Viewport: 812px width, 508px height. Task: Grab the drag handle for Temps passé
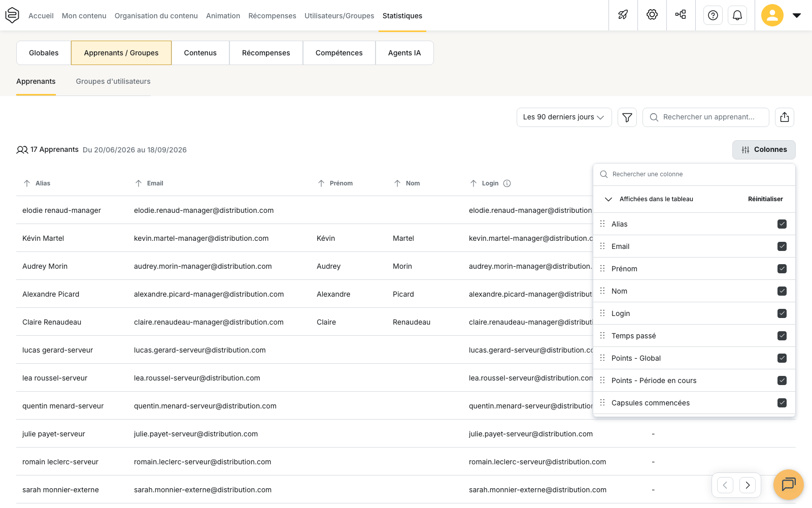(602, 335)
